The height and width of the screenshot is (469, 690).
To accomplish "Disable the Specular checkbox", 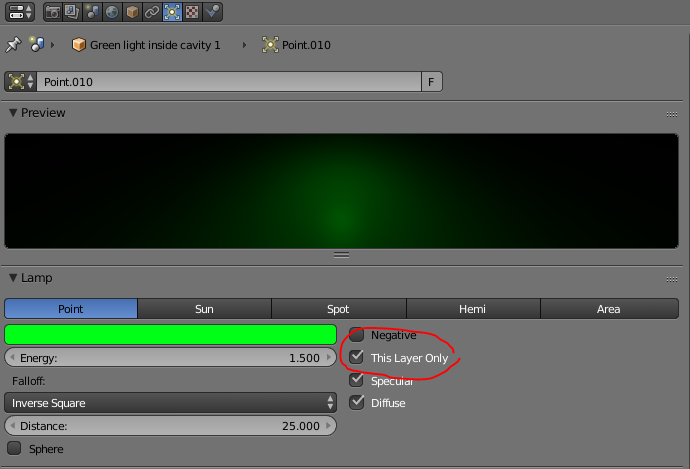I will click(357, 380).
